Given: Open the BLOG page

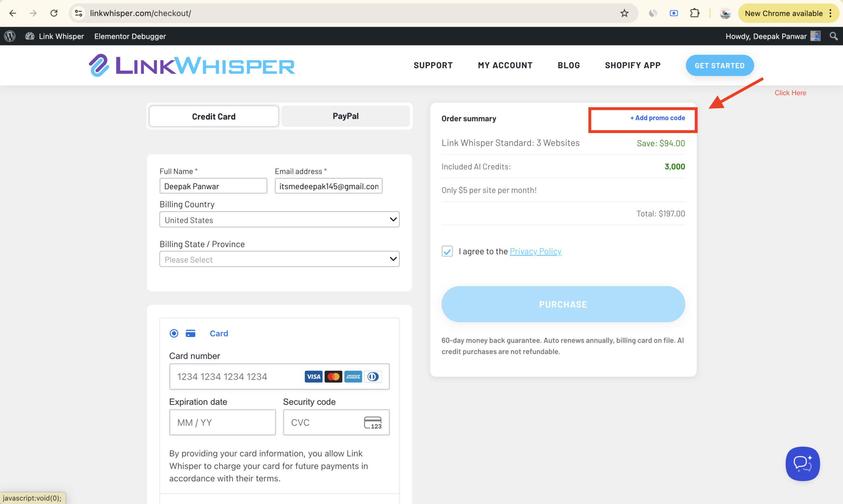Looking at the screenshot, I should coord(569,65).
